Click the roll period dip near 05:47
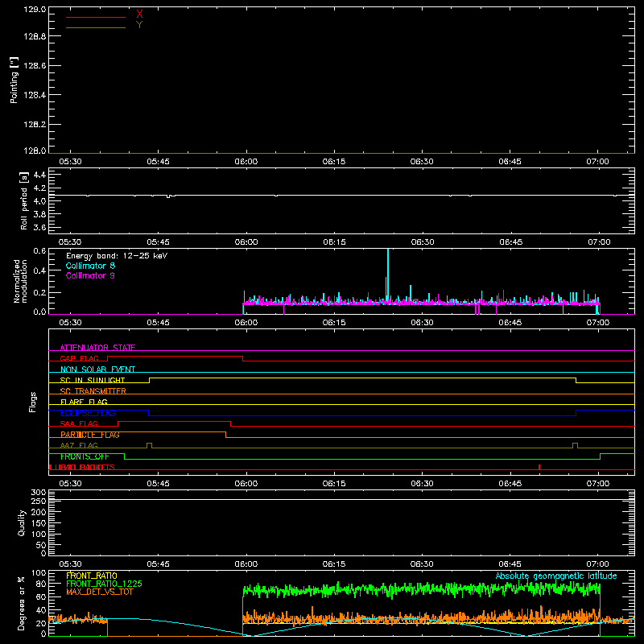644x644 pixels. pyautogui.click(x=168, y=196)
